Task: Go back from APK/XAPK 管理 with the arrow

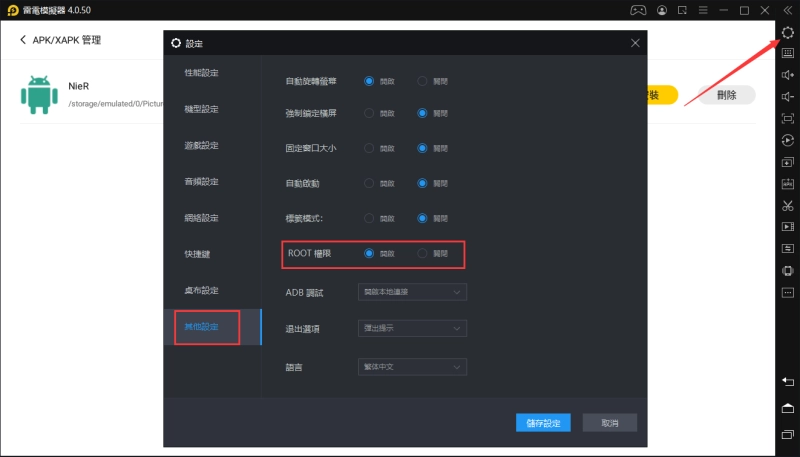Action: click(23, 39)
